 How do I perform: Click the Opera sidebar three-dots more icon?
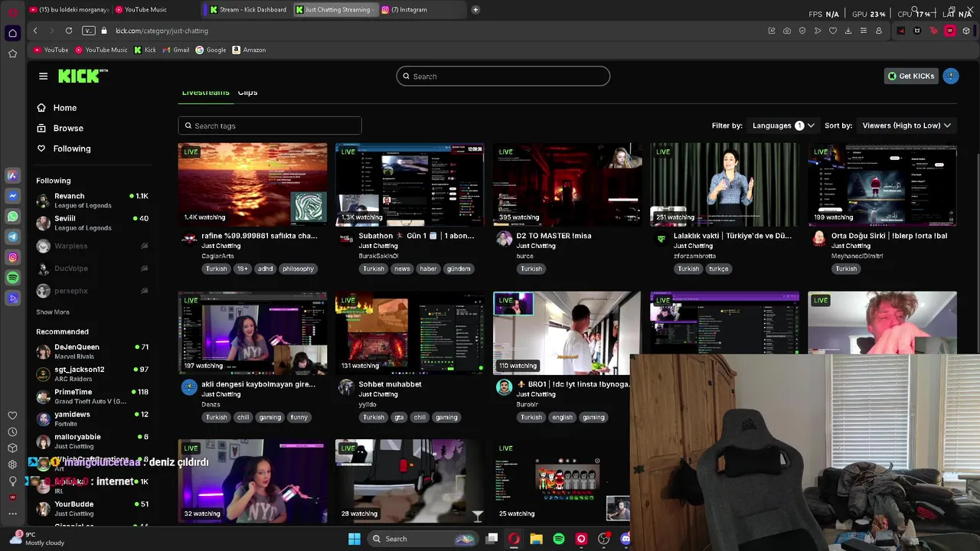point(12,514)
